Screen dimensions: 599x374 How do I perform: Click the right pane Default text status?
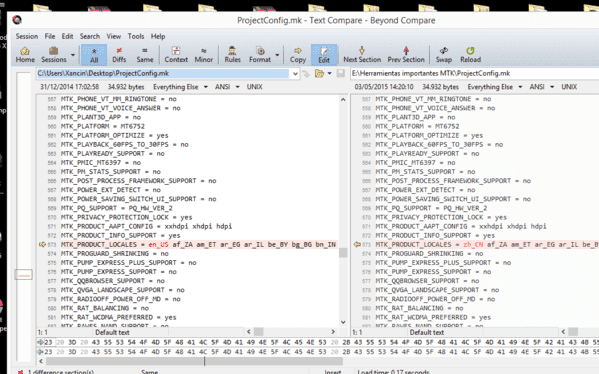coord(426,332)
